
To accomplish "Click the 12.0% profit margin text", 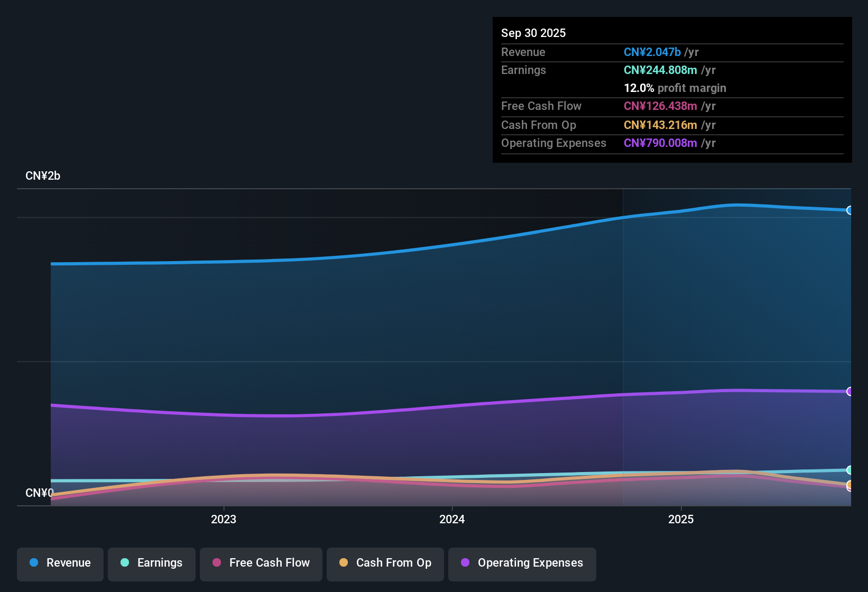I will pyautogui.click(x=675, y=88).
